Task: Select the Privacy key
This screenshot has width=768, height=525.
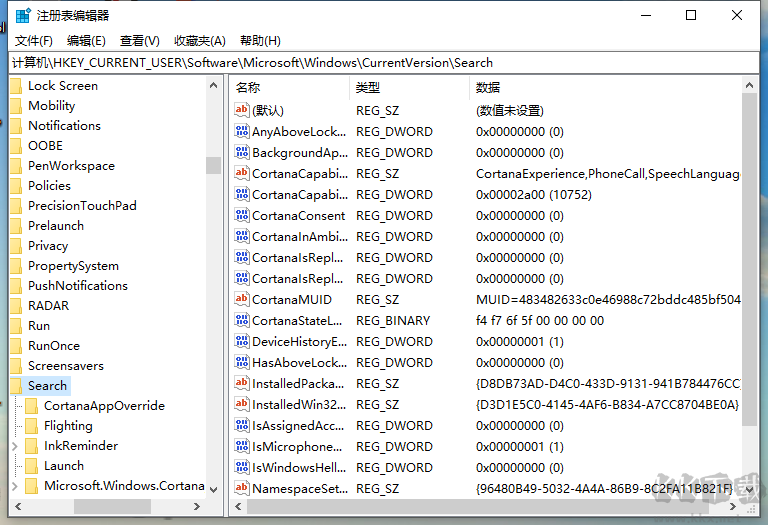Action: click(48, 246)
